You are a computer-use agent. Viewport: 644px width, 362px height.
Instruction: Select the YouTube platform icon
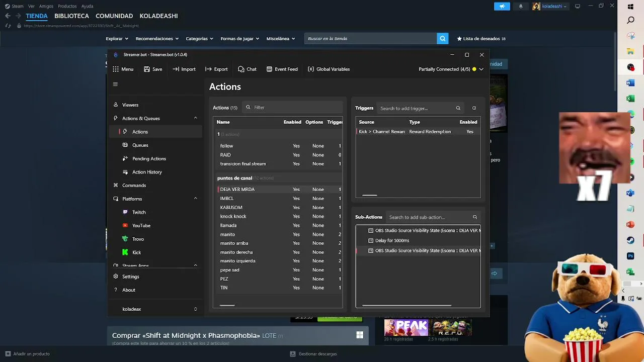click(x=125, y=226)
